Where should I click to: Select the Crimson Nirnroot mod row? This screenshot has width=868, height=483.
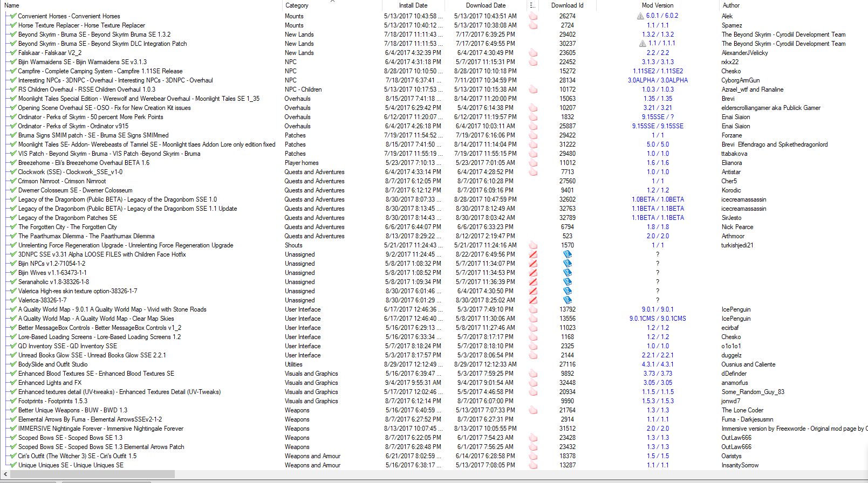click(x=434, y=181)
